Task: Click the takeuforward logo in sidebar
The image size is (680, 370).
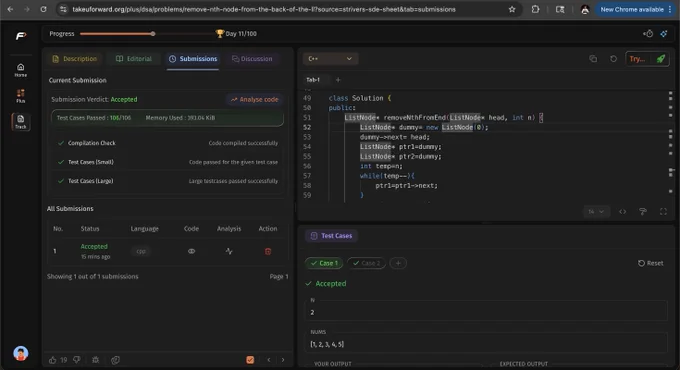Action: pyautogui.click(x=21, y=36)
